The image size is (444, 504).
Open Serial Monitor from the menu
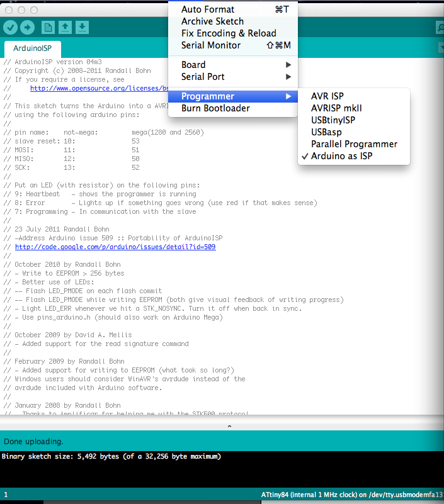[233, 45]
